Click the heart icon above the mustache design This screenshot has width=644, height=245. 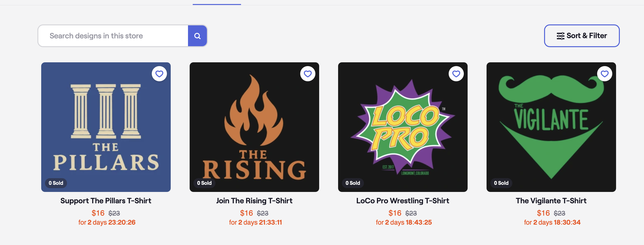(x=604, y=74)
